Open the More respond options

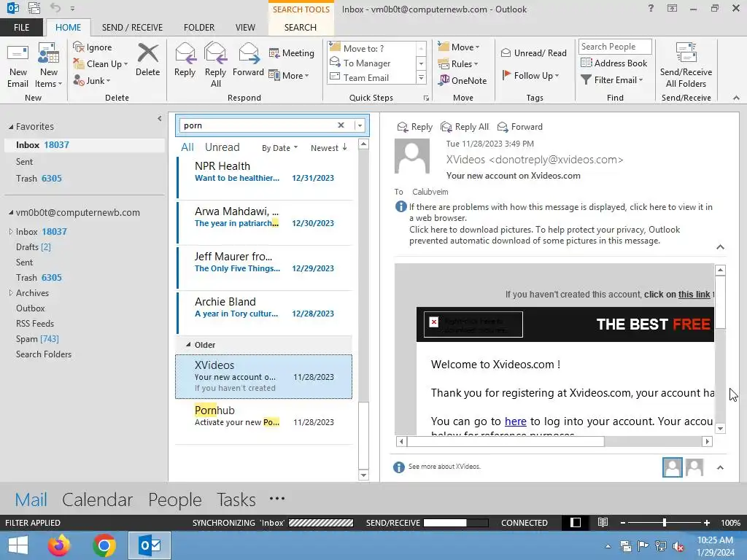[x=289, y=75]
